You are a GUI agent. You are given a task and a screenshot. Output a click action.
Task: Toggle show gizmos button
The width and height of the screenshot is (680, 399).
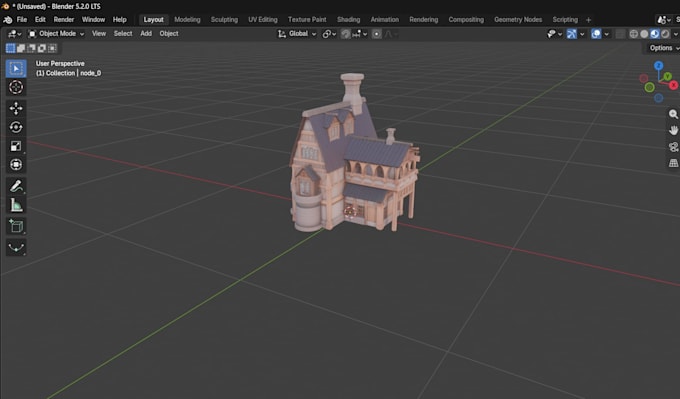coord(572,34)
